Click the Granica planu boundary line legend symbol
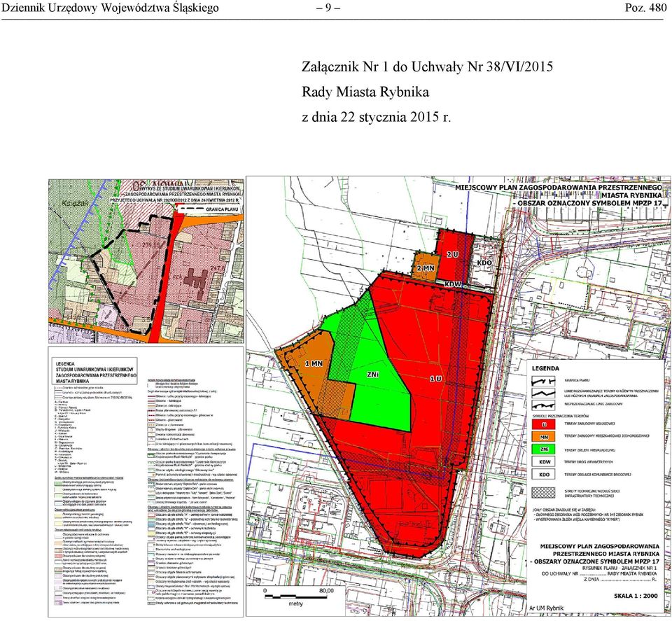 543,380
